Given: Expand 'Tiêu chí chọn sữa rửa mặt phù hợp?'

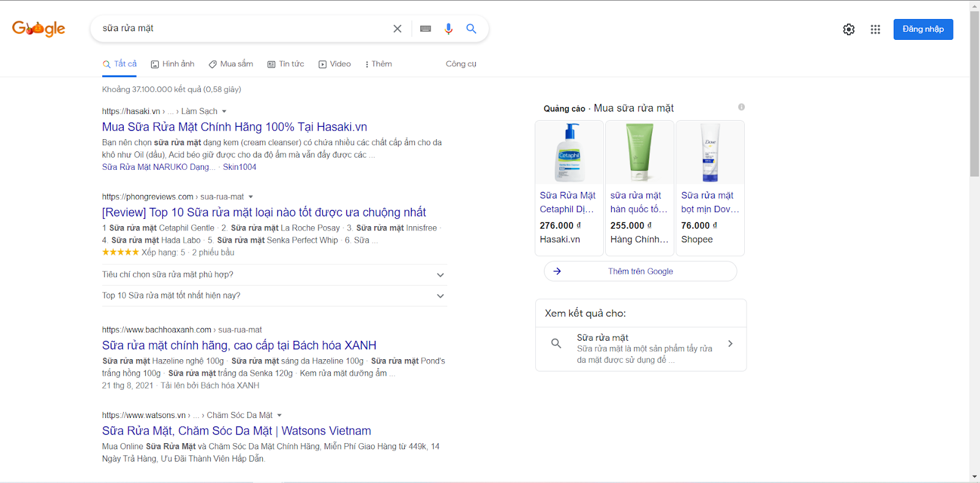Looking at the screenshot, I should tap(274, 275).
